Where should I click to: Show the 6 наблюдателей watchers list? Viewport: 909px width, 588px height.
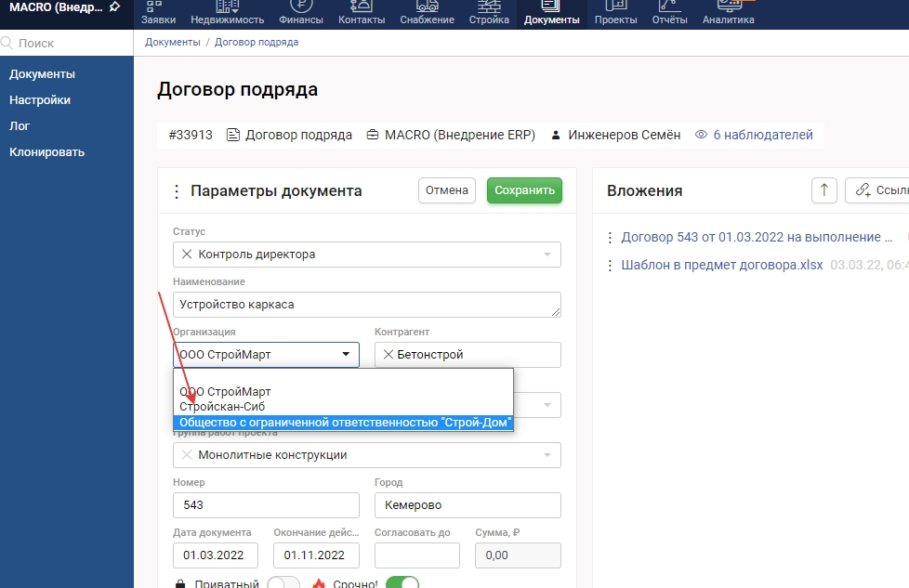point(754,135)
